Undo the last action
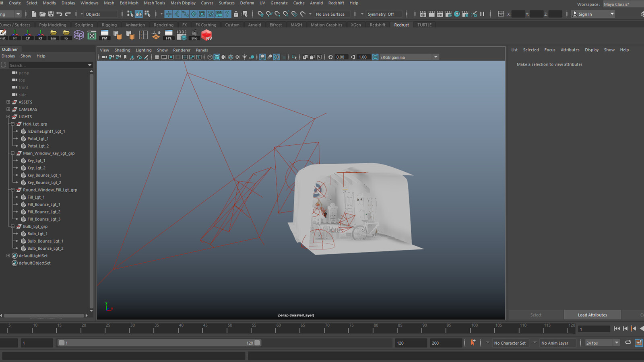Viewport: 644px width, 362px height. pos(59,14)
